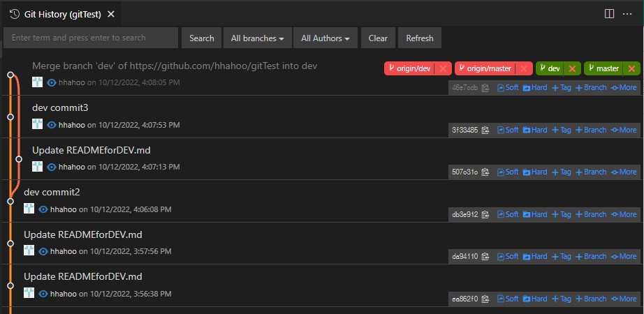Viewport: 644px width, 314px height.
Task: Open More options for commit da94110
Action: click(x=624, y=256)
